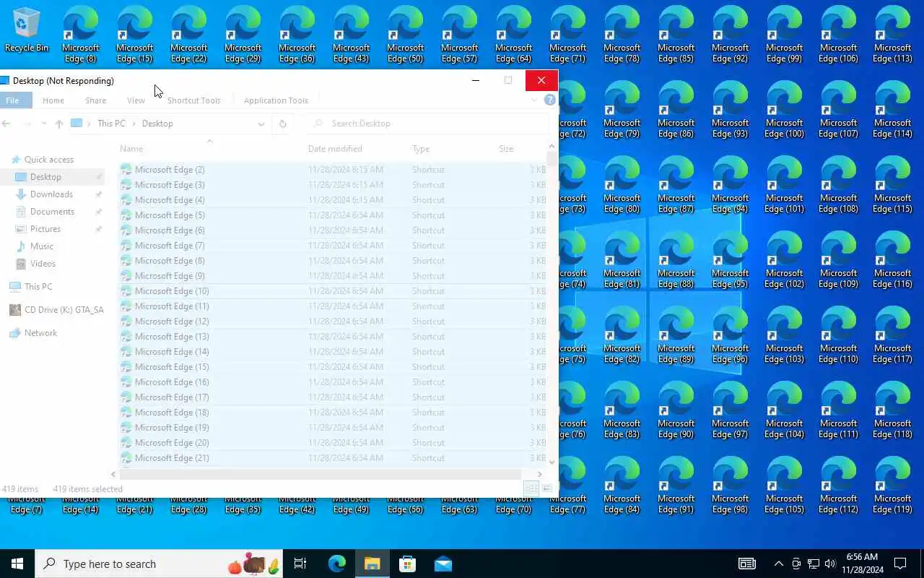Image resolution: width=924 pixels, height=578 pixels.
Task: Open the Explorer help question mark icon
Action: tap(550, 100)
